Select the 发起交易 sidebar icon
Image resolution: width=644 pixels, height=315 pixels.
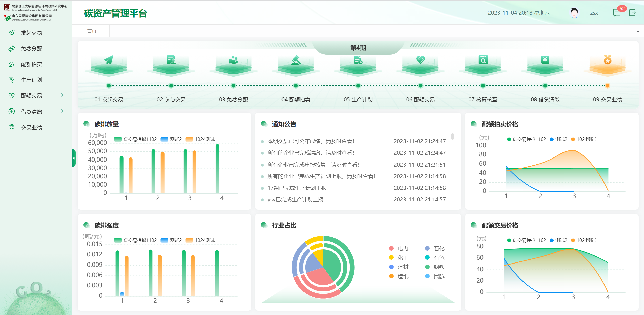point(12,33)
